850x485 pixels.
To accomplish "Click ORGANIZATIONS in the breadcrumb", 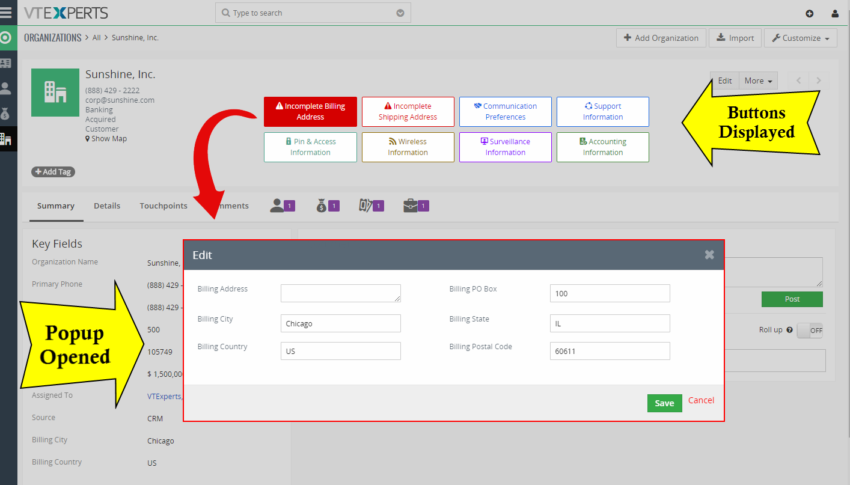I will (53, 38).
